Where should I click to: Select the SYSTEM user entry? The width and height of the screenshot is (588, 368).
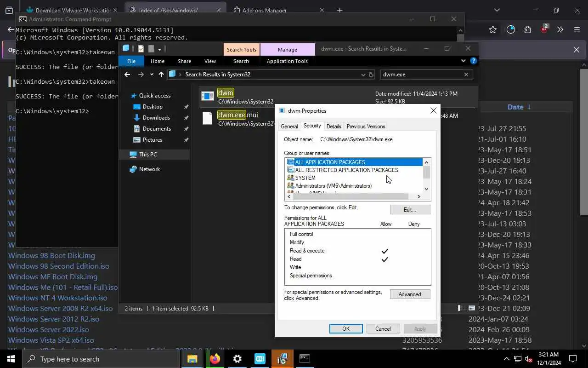point(354,178)
